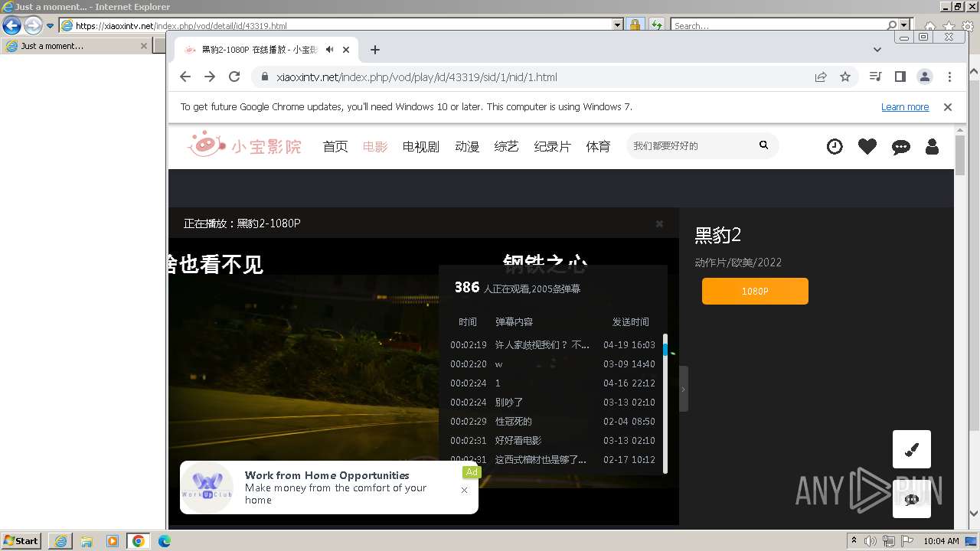980x551 pixels.
Task: Click the security lock icon in Internet Explorer
Action: (x=635, y=25)
